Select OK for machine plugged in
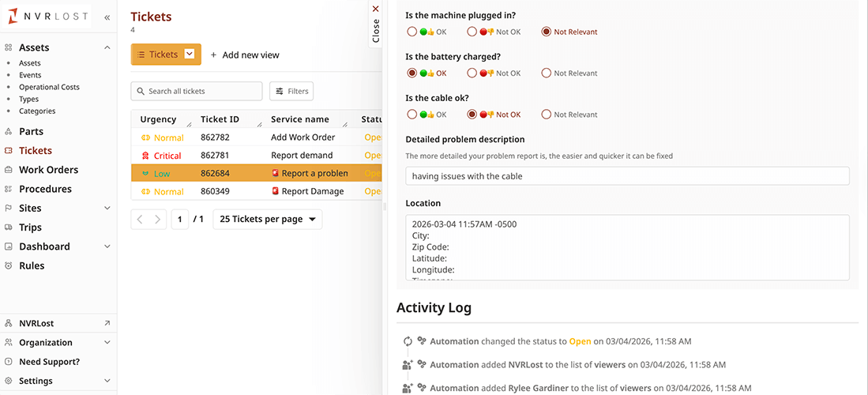 [x=411, y=32]
